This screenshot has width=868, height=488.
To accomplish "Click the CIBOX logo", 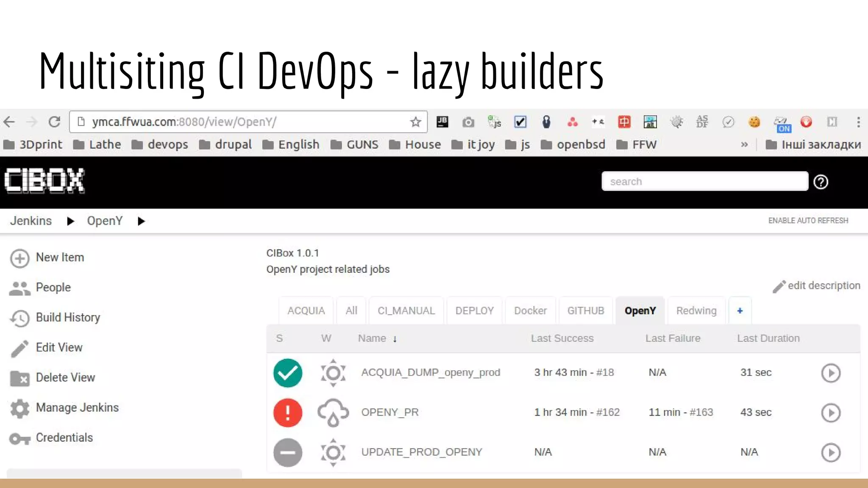I will pos(45,181).
